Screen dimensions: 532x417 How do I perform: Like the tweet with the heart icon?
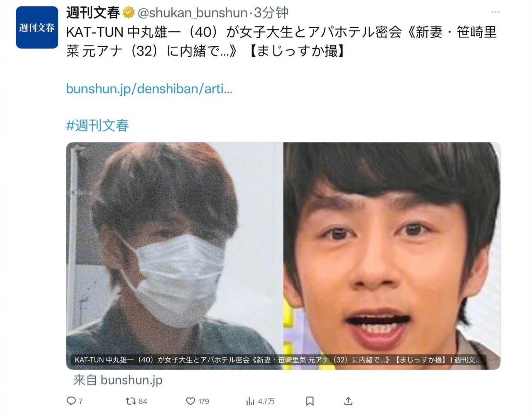191,401
